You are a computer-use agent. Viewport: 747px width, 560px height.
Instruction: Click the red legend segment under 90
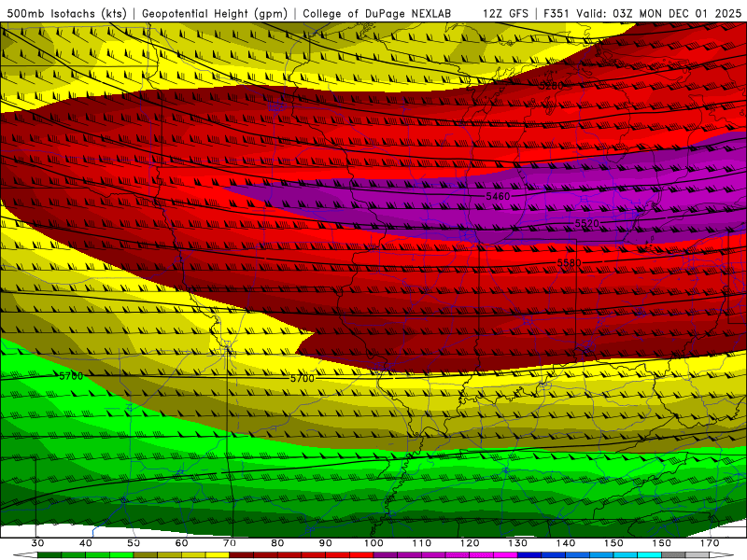(x=337, y=555)
